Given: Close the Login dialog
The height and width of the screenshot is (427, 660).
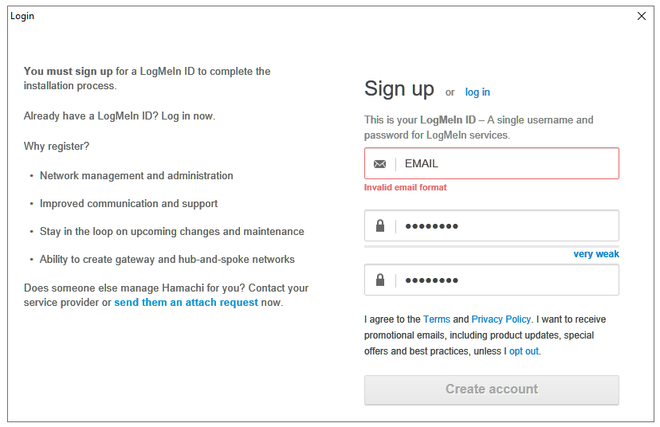Looking at the screenshot, I should 641,16.
